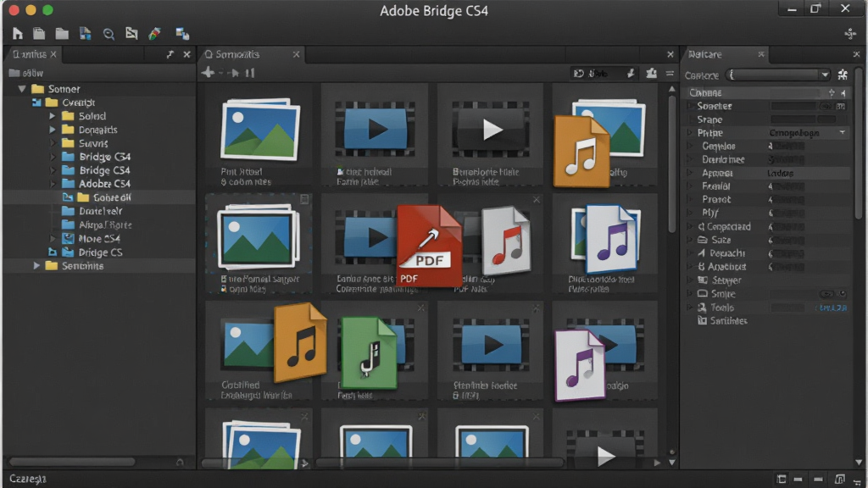This screenshot has width=868, height=488.
Task: Expand the Semtinits folder arrow
Action: click(36, 265)
